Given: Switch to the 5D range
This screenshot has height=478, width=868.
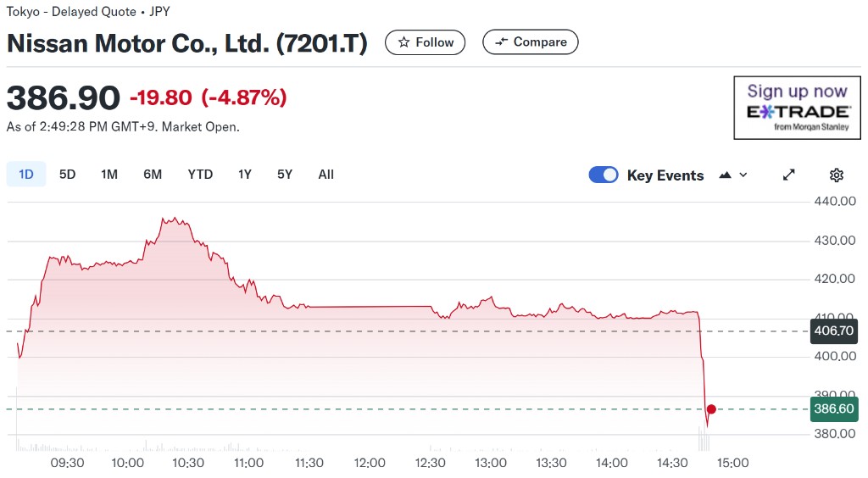Looking at the screenshot, I should 68,175.
